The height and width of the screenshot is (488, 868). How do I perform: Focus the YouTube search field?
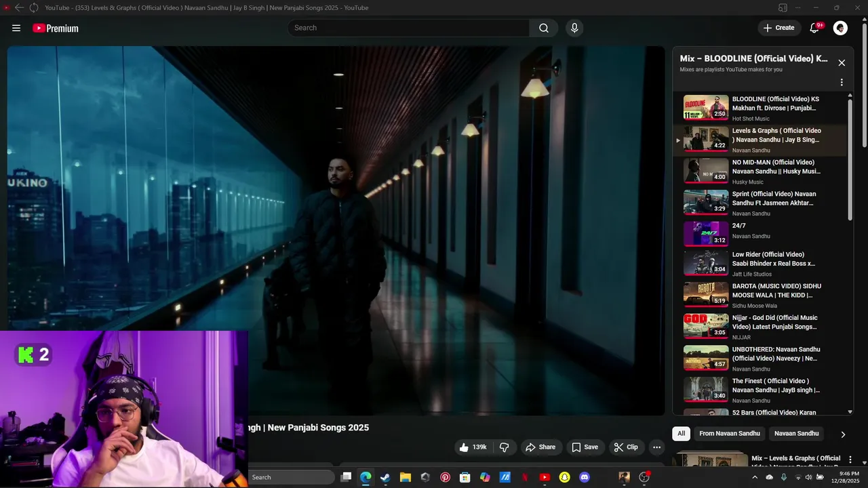[x=408, y=28]
